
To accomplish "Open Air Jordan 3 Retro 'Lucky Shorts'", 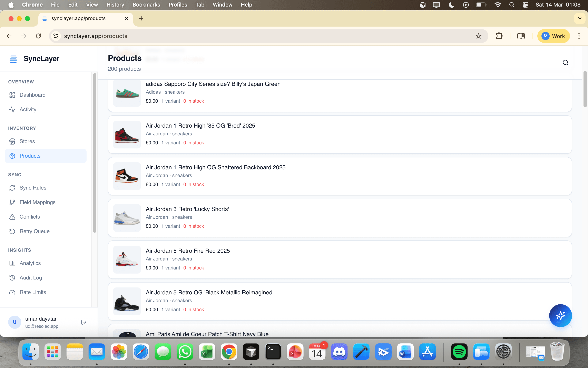I will click(340, 218).
